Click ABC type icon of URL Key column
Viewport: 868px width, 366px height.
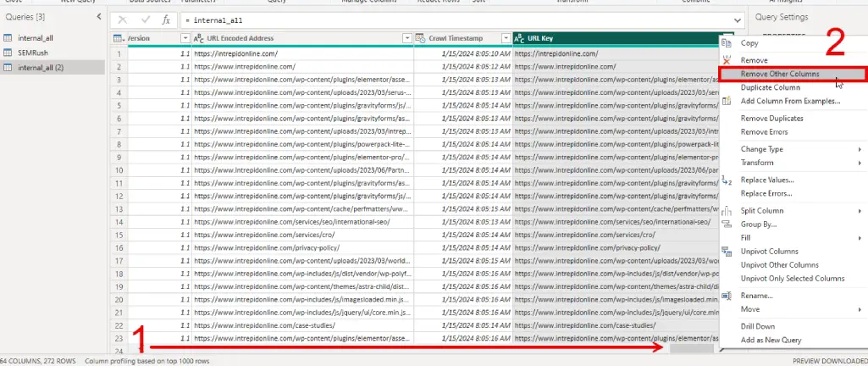click(x=519, y=39)
